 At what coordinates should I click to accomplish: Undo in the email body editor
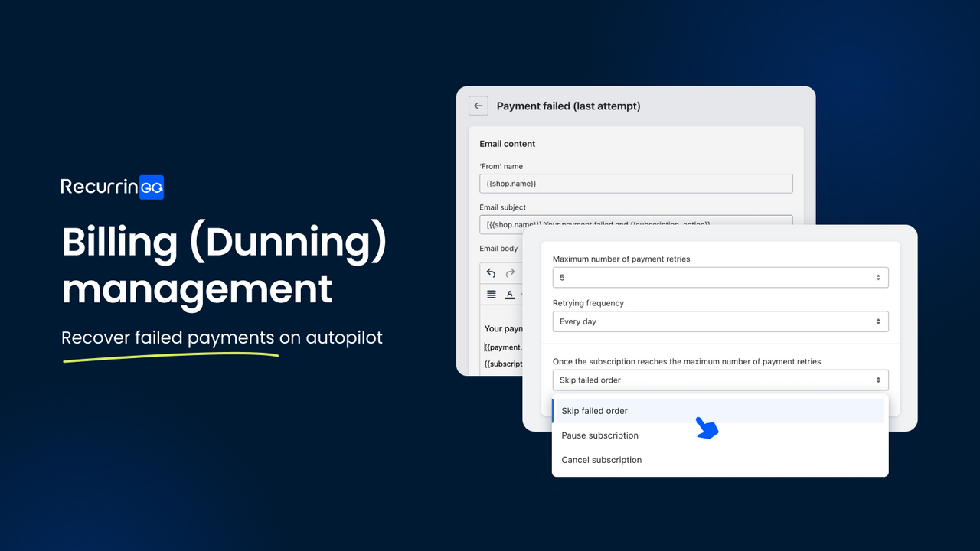pos(491,273)
